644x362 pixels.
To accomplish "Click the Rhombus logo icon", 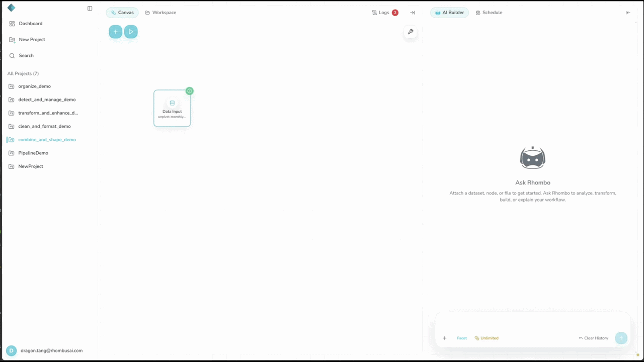I will tap(11, 8).
